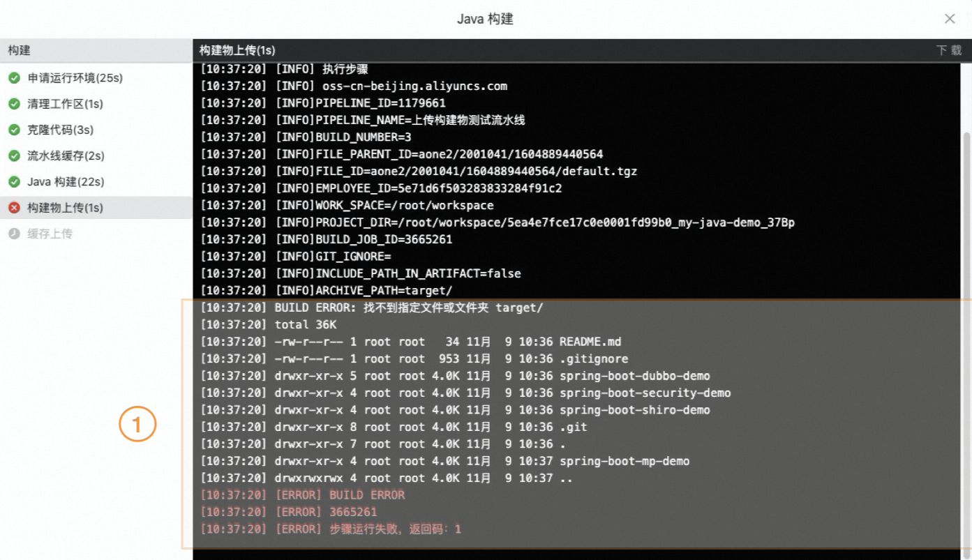Image resolution: width=972 pixels, height=560 pixels.
Task: Click the red '[ERROR] BUILD ERROR' line
Action: pyautogui.click(x=303, y=495)
